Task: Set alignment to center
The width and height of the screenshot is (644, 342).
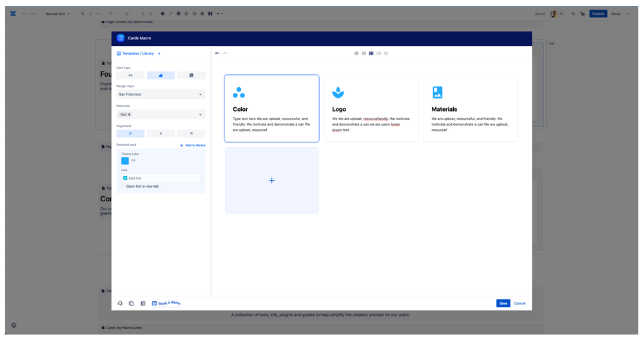Action: point(161,134)
